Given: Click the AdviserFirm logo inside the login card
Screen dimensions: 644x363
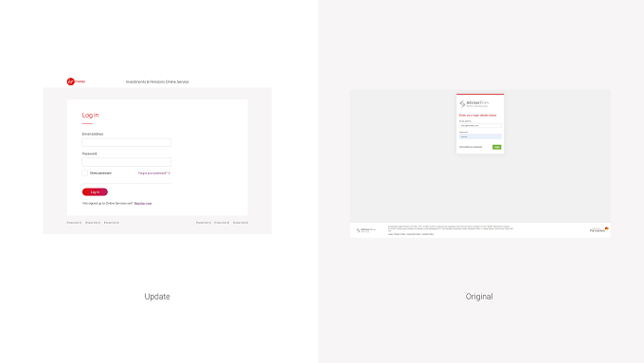Looking at the screenshot, I should 474,103.
